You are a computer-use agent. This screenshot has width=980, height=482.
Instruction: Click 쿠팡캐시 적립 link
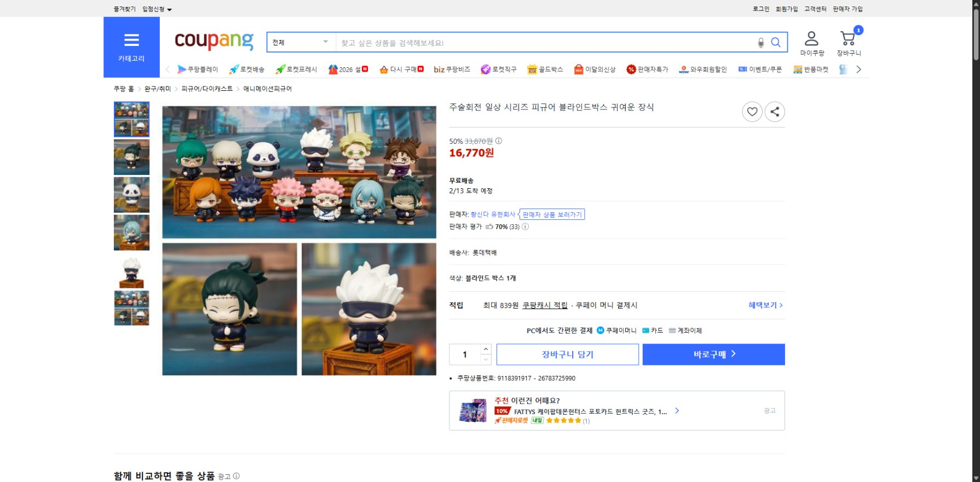pyautogui.click(x=545, y=305)
